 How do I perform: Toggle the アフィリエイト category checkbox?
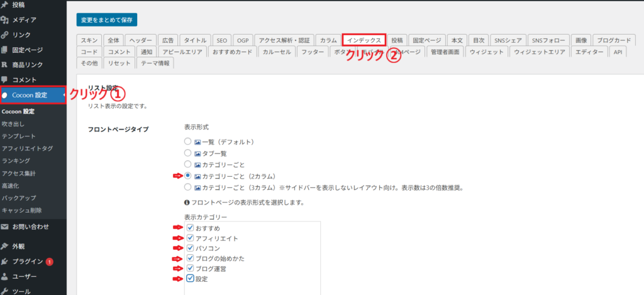click(x=190, y=238)
